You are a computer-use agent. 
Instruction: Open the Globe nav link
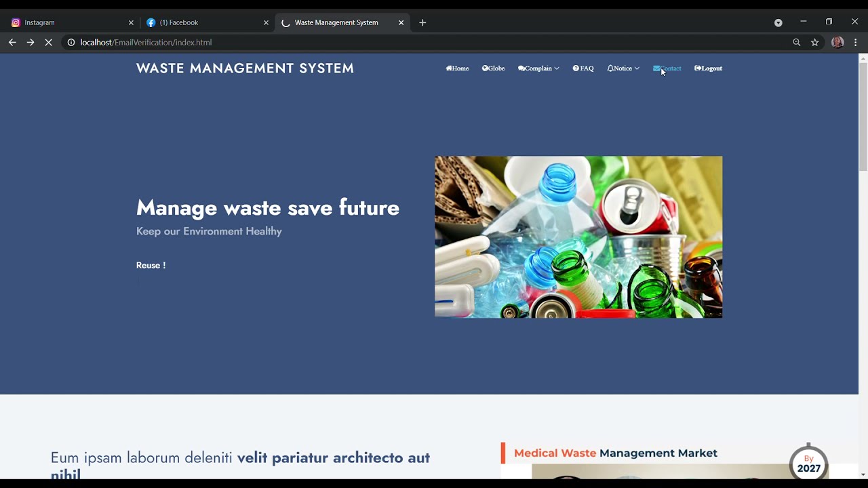(493, 68)
